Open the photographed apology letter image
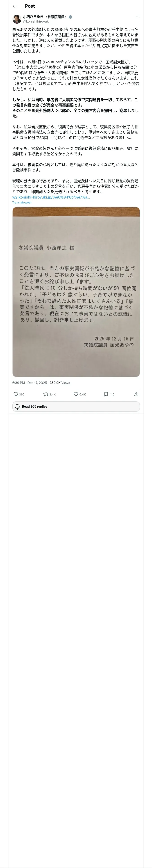Image resolution: width=152 pixels, height=868 pixels. click(x=76, y=292)
